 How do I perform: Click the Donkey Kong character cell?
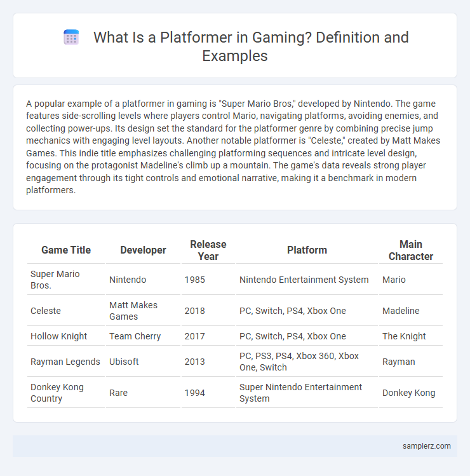tap(411, 393)
